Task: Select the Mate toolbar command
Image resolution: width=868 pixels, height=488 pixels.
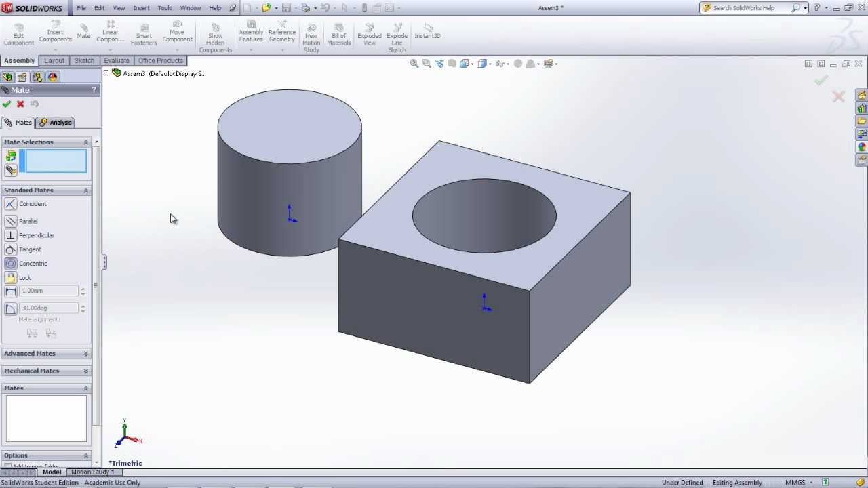Action: tap(83, 31)
